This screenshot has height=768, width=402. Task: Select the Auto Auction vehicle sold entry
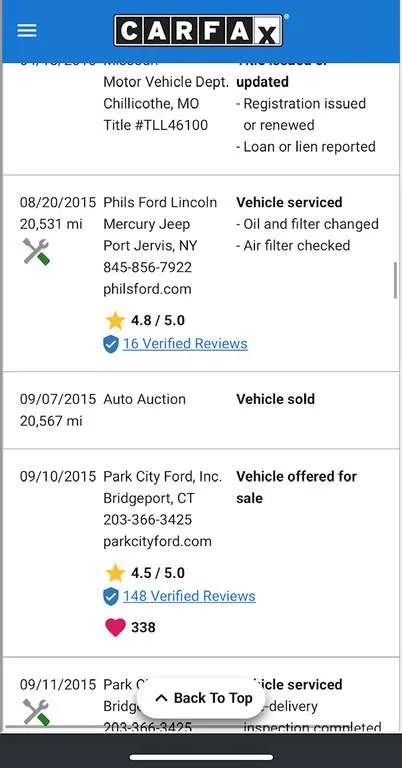click(201, 410)
